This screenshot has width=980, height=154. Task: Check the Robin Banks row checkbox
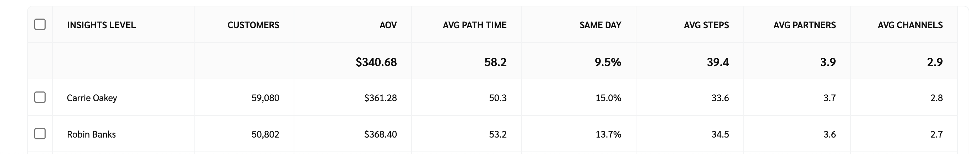(x=40, y=134)
